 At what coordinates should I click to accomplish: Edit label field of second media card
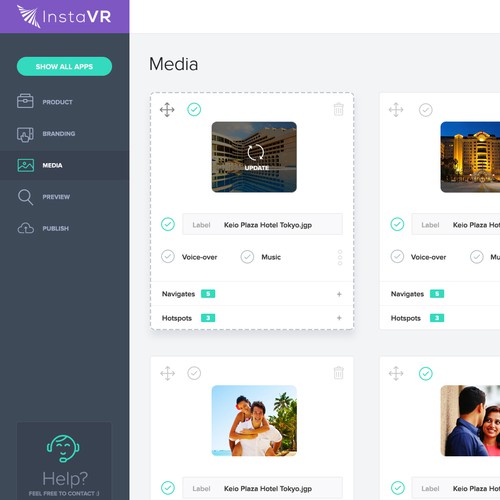(x=456, y=224)
